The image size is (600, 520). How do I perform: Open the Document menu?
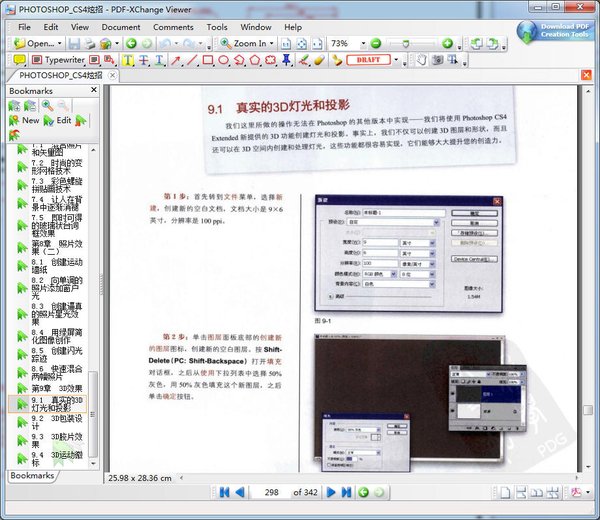121,27
